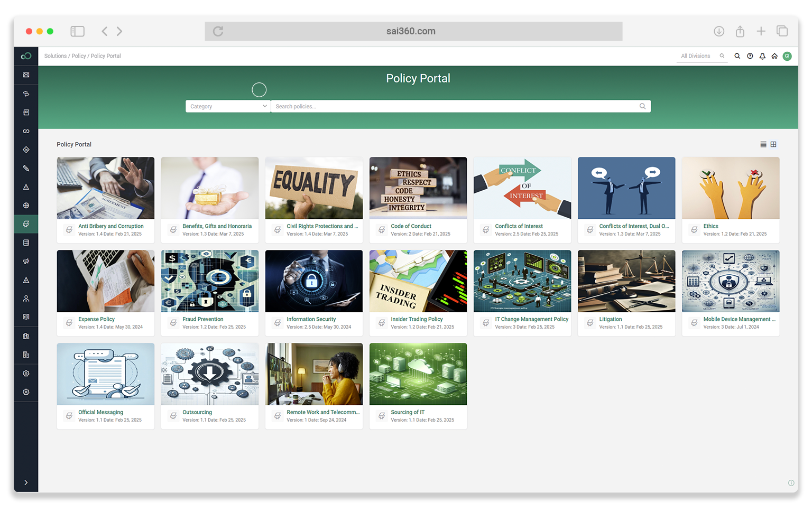812x521 pixels.
Task: Open the megaphone icon in sidebar
Action: tap(26, 262)
